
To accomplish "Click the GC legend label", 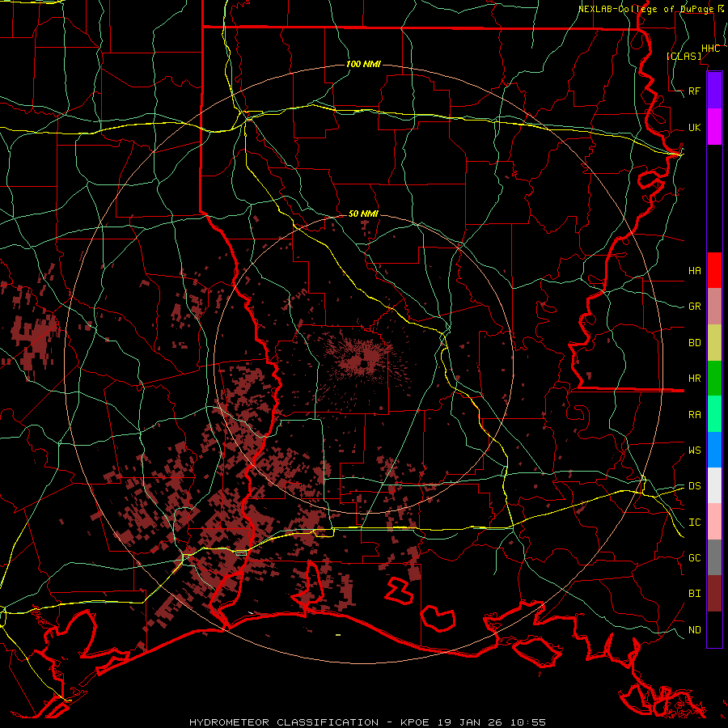I will click(695, 558).
